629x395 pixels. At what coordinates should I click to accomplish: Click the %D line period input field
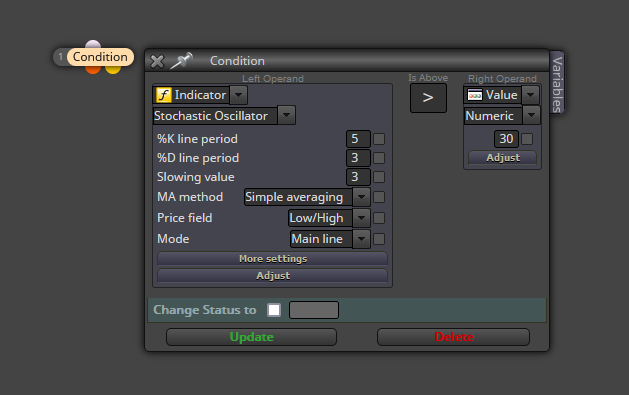358,158
